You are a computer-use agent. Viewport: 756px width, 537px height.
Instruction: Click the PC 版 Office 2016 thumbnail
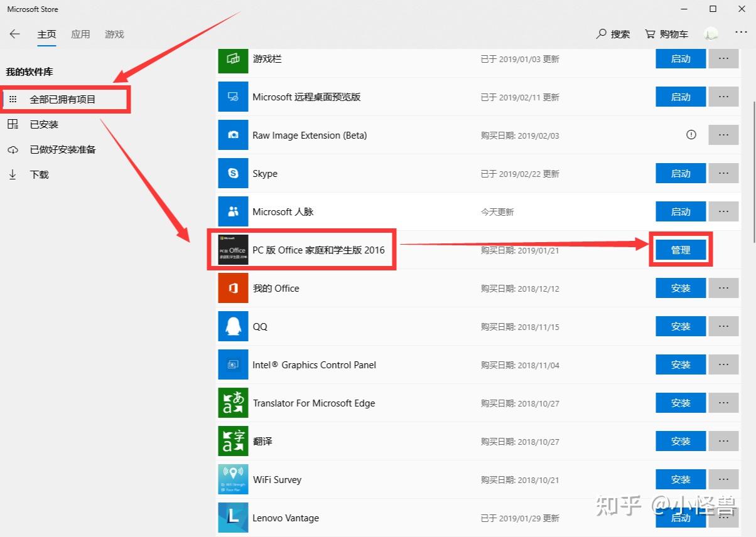pos(234,250)
